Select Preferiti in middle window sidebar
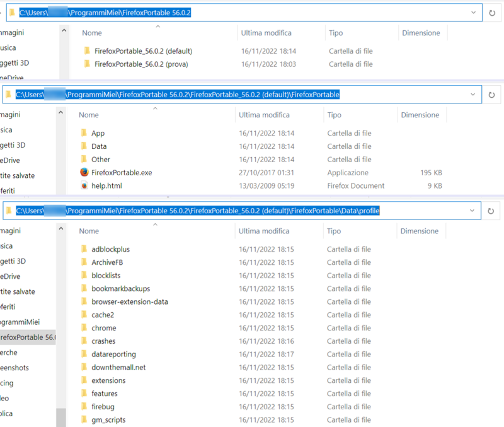Screen dimensions: 504x427 coord(8,190)
